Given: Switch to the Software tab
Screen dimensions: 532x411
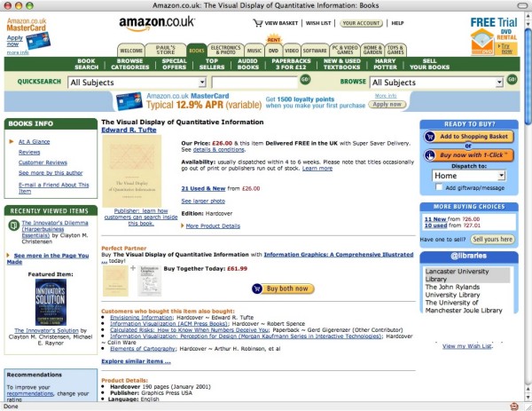Looking at the screenshot, I should (315, 51).
